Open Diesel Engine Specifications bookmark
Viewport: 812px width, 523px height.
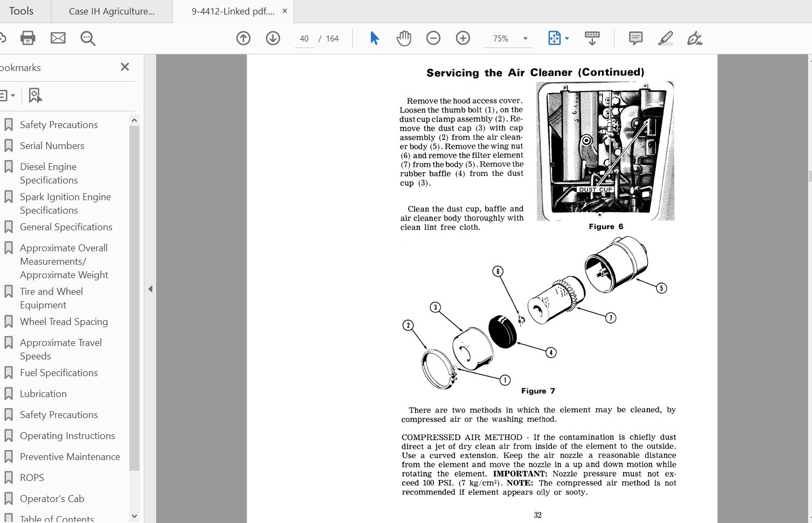click(x=49, y=173)
